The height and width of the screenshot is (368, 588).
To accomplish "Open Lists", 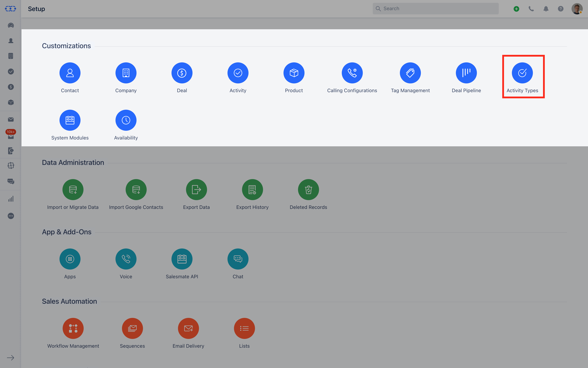I will [244, 328].
